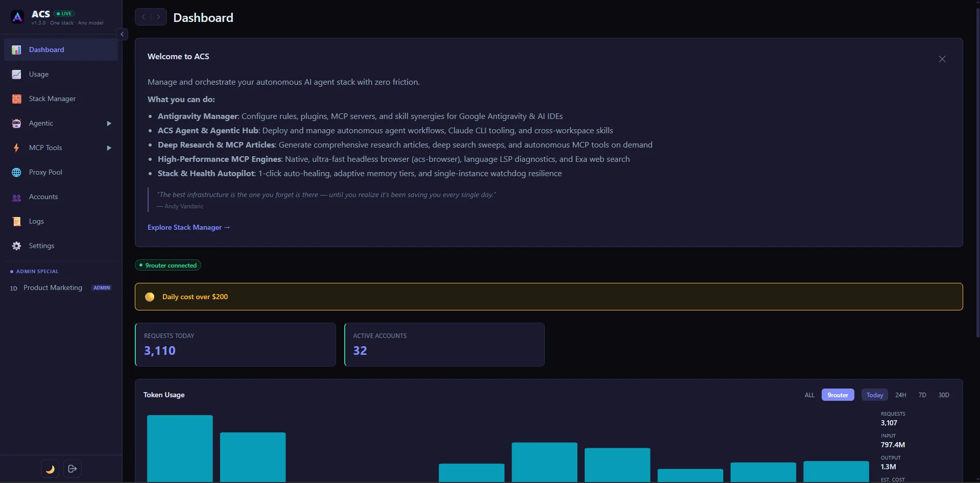Image resolution: width=980 pixels, height=483 pixels.
Task: Click the MCP Tools lightning icon
Action: pos(16,148)
